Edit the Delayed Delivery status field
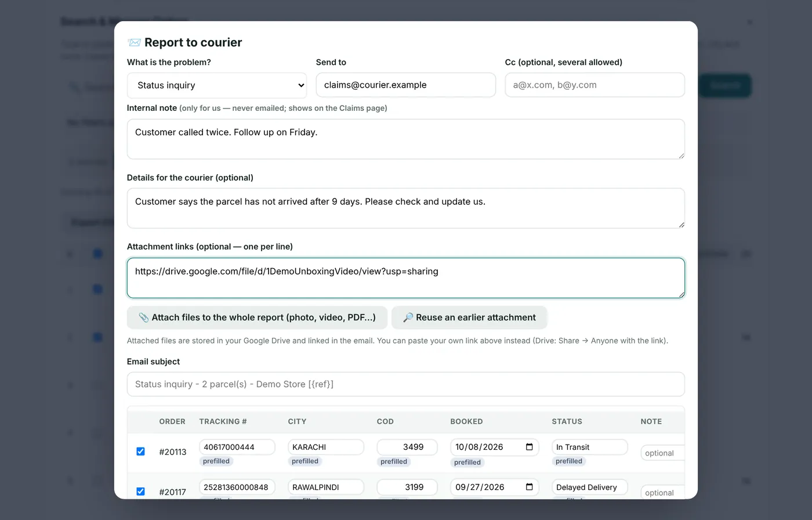Screen dimensions: 812x520 tap(590, 487)
